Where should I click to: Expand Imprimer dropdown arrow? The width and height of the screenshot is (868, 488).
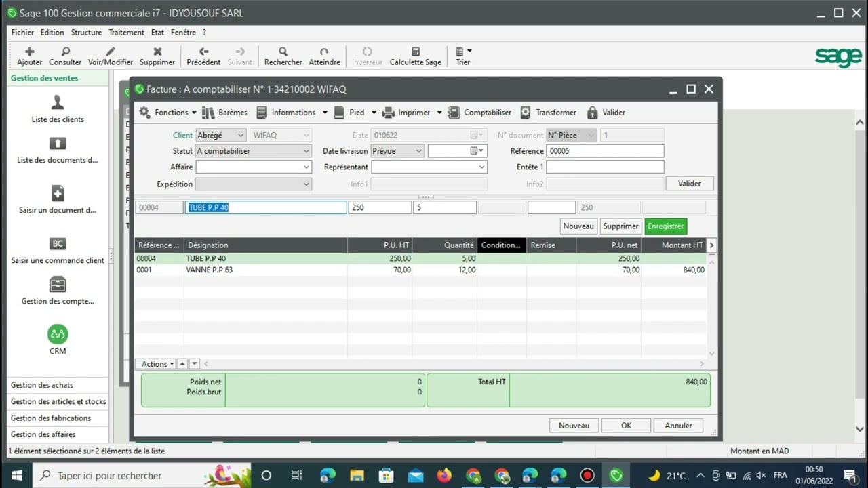(439, 113)
